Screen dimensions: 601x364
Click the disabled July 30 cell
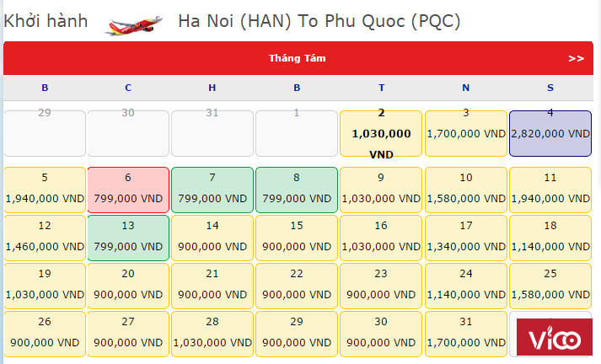(128, 133)
